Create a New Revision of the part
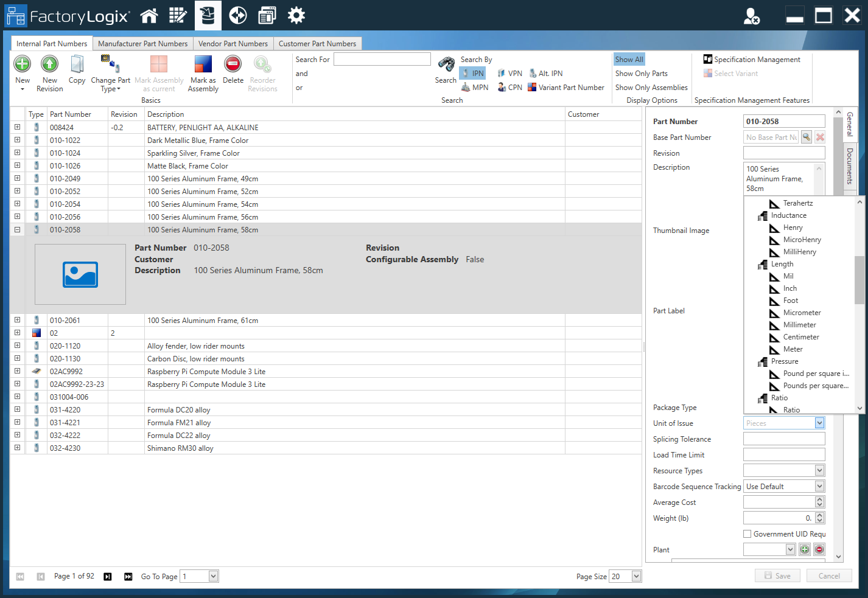This screenshot has width=868, height=598. (49, 69)
